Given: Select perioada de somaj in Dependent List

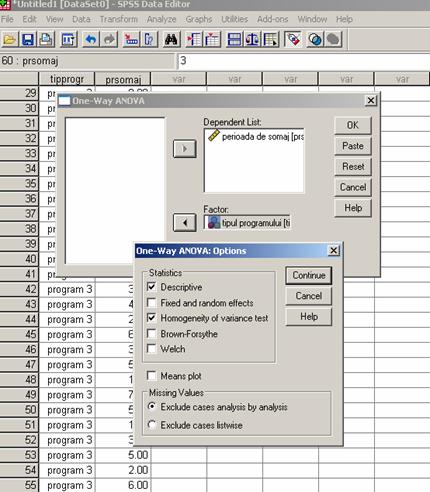Looking at the screenshot, I should [256, 136].
